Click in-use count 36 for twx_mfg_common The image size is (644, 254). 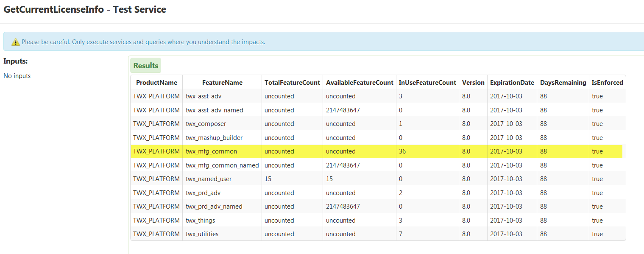402,151
